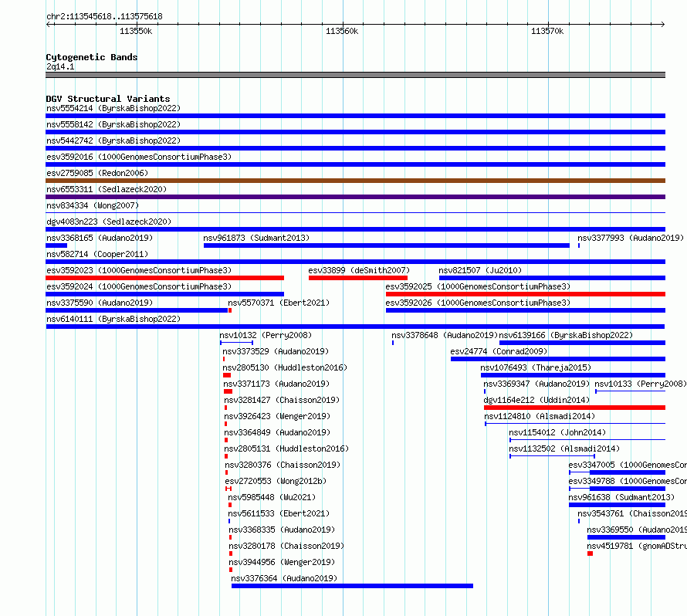Click the nsv3368165 (Audano2019) label
Screen dimensions: 687x616
tap(100, 238)
